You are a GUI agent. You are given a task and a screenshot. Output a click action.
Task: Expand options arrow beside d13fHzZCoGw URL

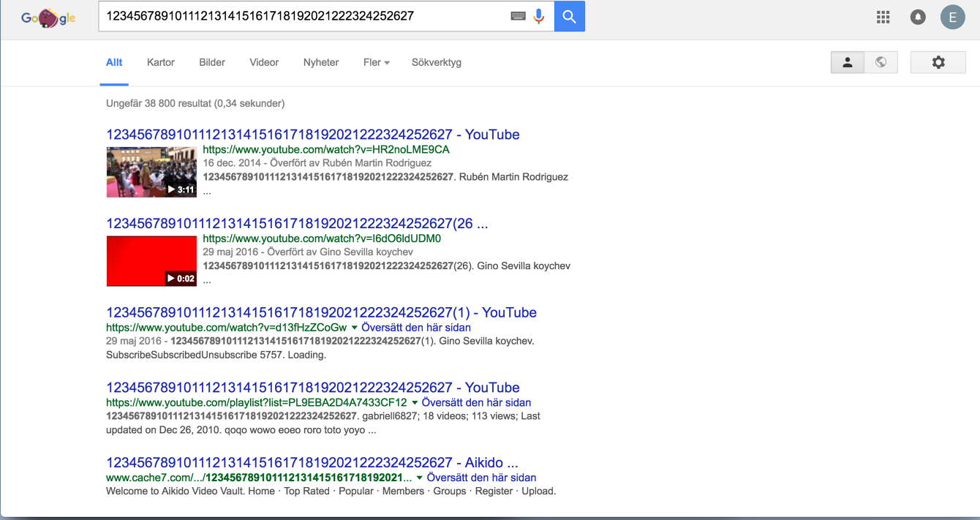(355, 328)
